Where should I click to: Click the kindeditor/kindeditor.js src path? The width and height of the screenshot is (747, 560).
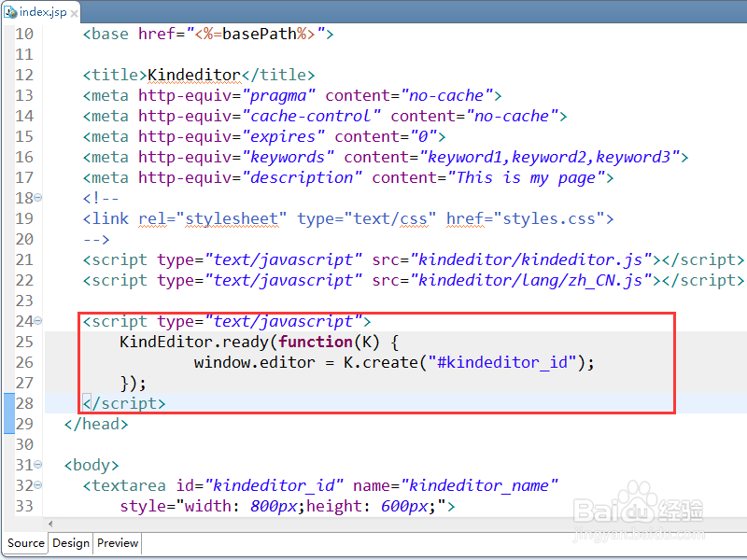pos(531,259)
